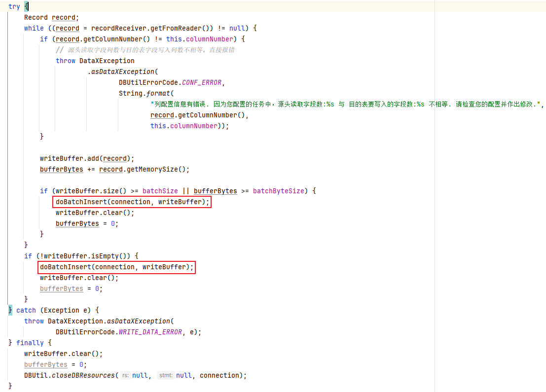Click the 'rs:' parameter hint
546x392 pixels.
point(125,375)
